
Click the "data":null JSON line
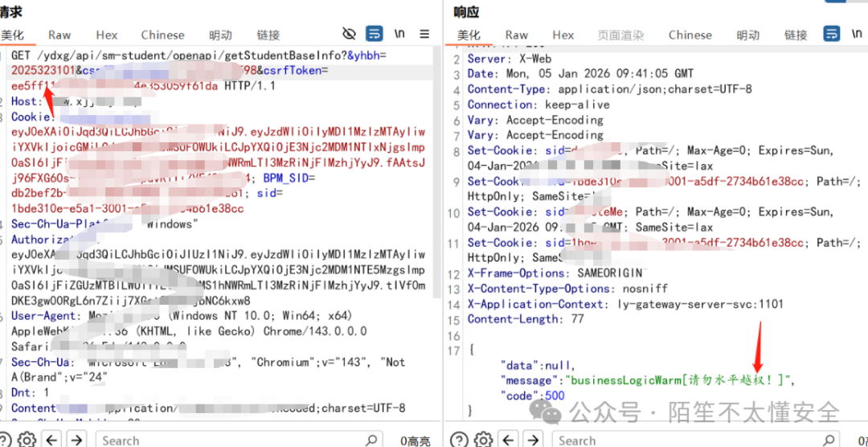click(x=538, y=365)
